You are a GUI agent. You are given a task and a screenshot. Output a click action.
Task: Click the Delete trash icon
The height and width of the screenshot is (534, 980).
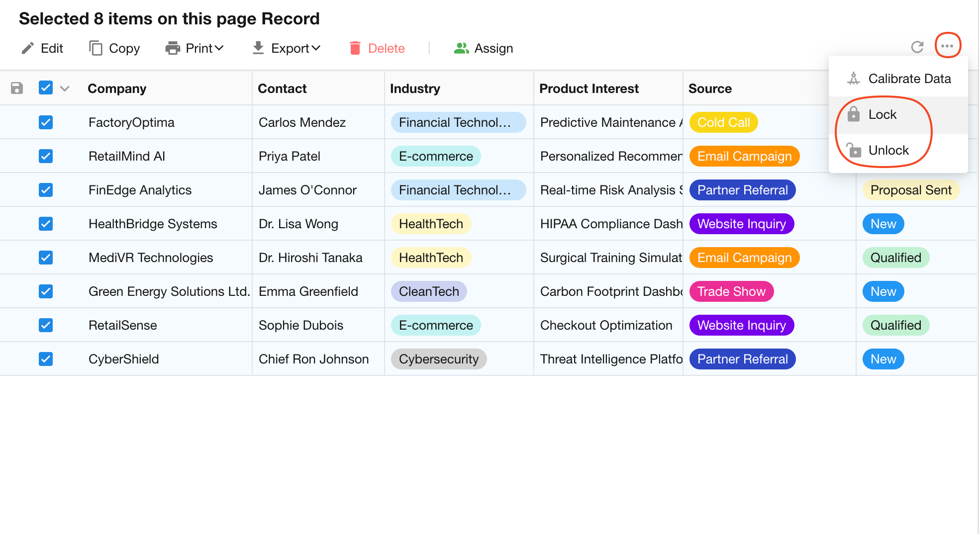click(x=355, y=48)
